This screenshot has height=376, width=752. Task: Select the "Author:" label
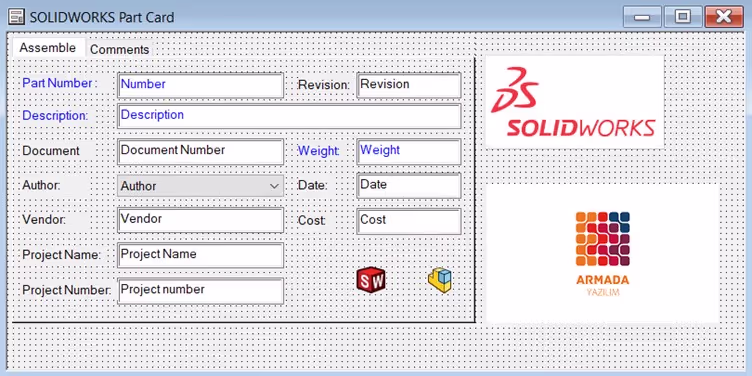(41, 185)
